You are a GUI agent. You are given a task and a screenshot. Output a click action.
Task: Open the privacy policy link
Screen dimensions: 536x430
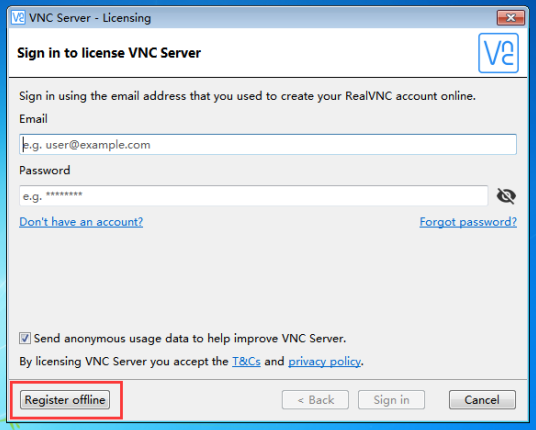point(324,361)
